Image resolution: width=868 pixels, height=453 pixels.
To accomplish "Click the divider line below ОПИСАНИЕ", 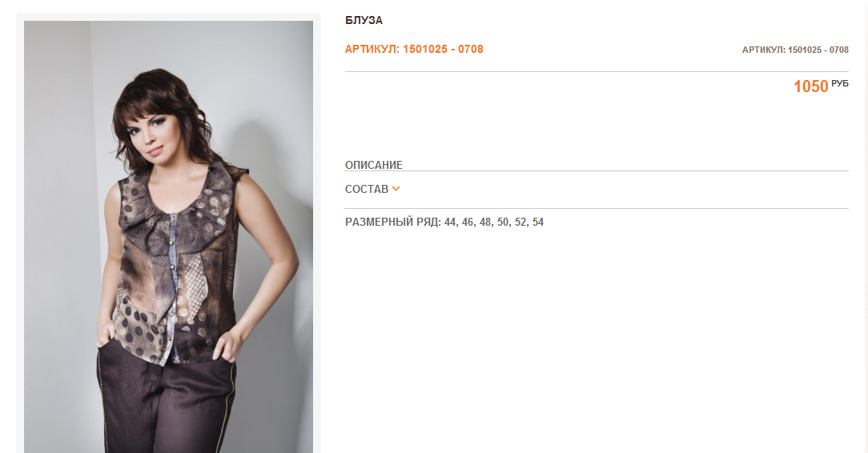I will click(597, 171).
